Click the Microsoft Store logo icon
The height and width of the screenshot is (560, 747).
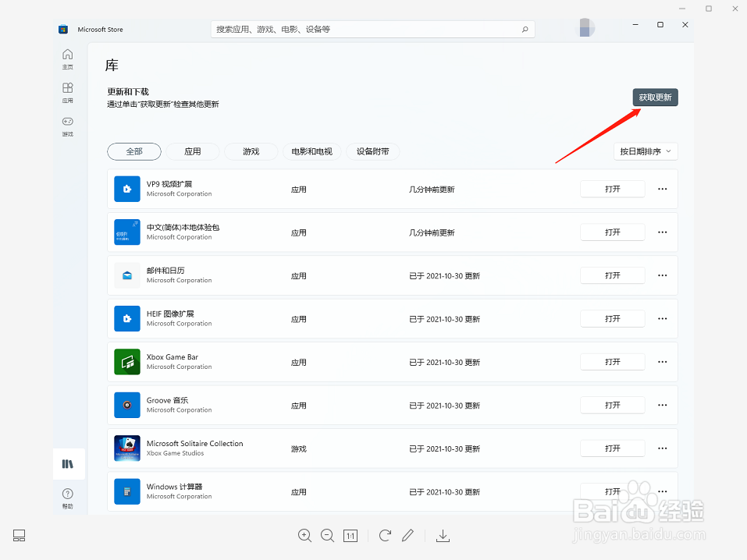[x=63, y=30]
